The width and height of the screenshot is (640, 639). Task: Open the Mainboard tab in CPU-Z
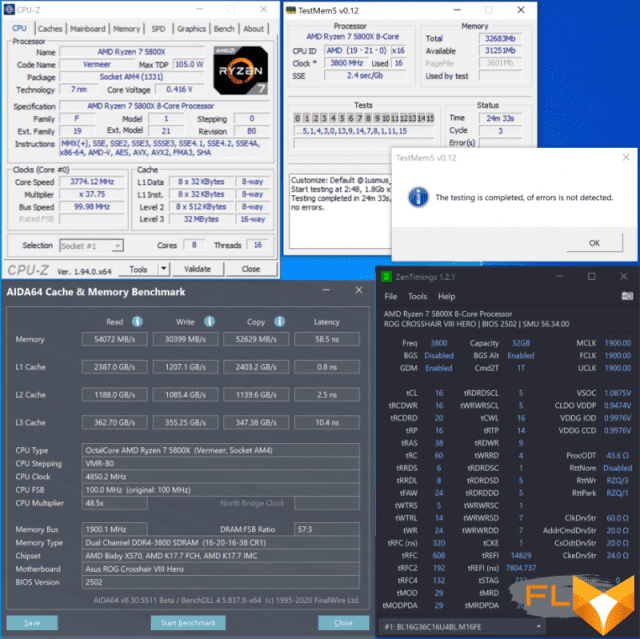[x=87, y=29]
